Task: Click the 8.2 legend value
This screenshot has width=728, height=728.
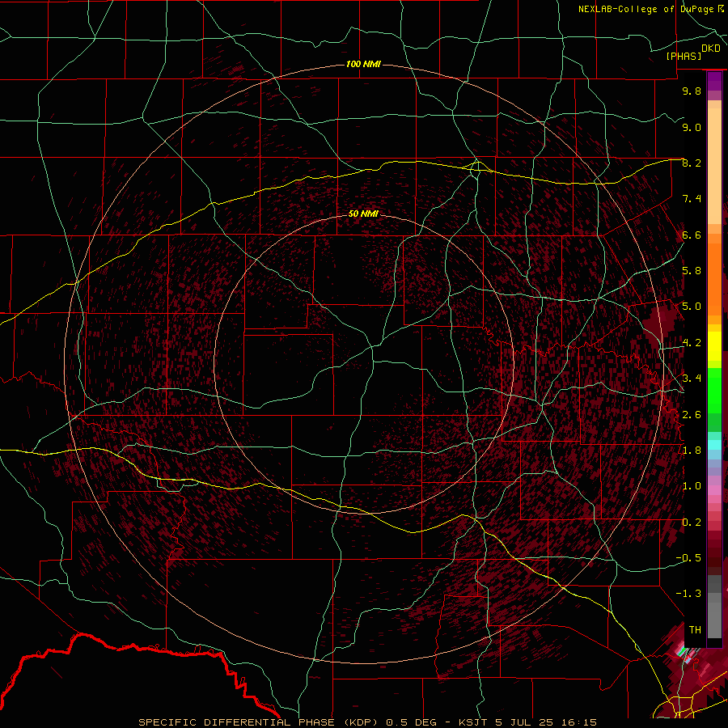Action: tap(692, 163)
